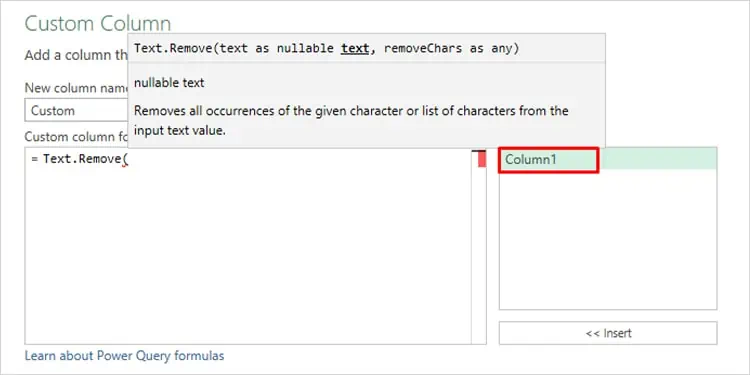Click the "nullable text" return type in tooltip
Image resolution: width=750 pixels, height=375 pixels.
[x=169, y=83]
